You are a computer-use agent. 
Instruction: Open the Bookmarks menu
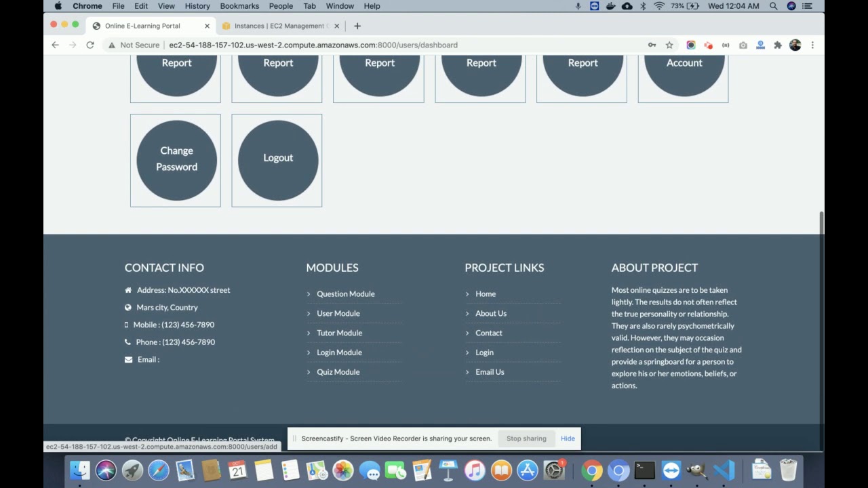click(x=239, y=6)
